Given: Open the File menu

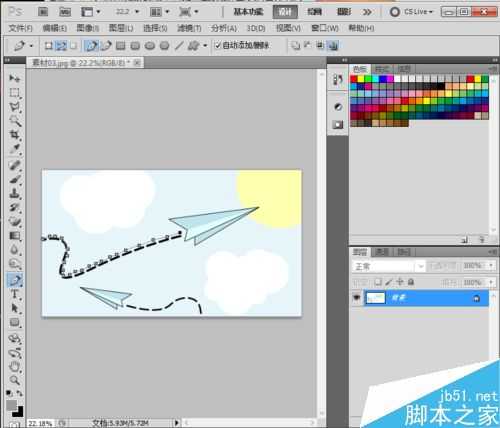Looking at the screenshot, I should (x=20, y=28).
